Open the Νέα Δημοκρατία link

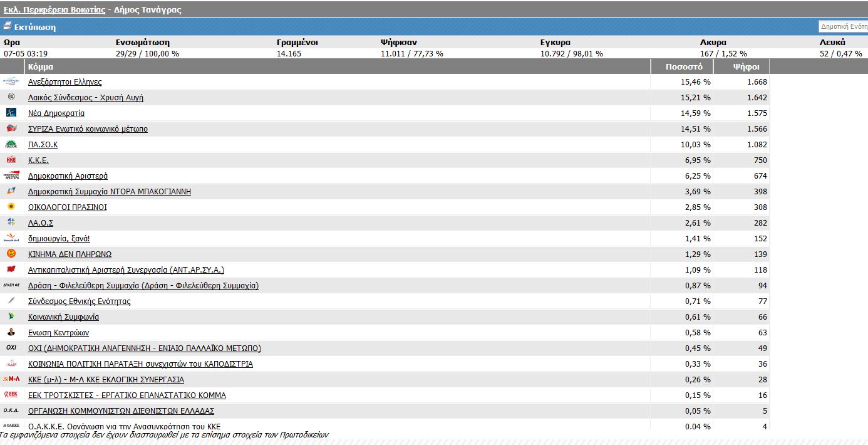pyautogui.click(x=56, y=113)
